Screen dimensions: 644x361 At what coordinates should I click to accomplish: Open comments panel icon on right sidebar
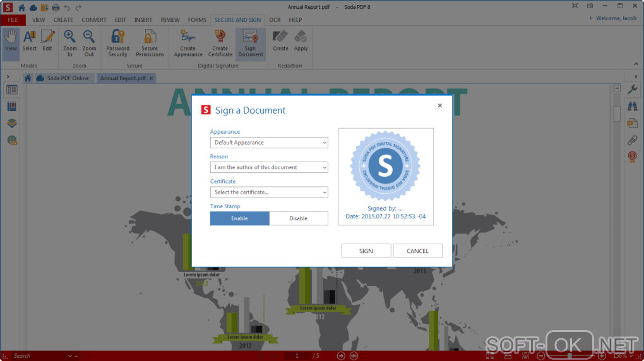tap(633, 123)
